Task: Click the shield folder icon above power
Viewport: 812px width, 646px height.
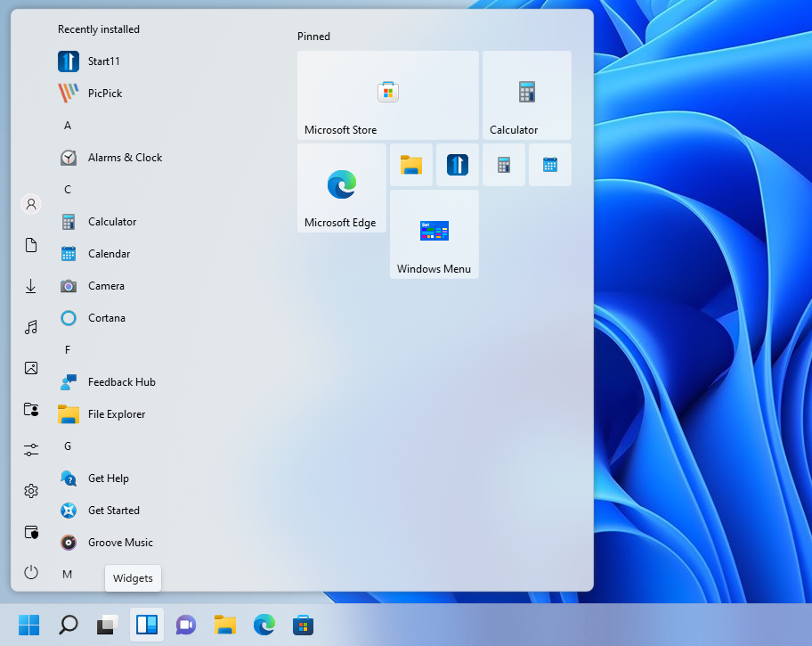Action: click(x=31, y=532)
